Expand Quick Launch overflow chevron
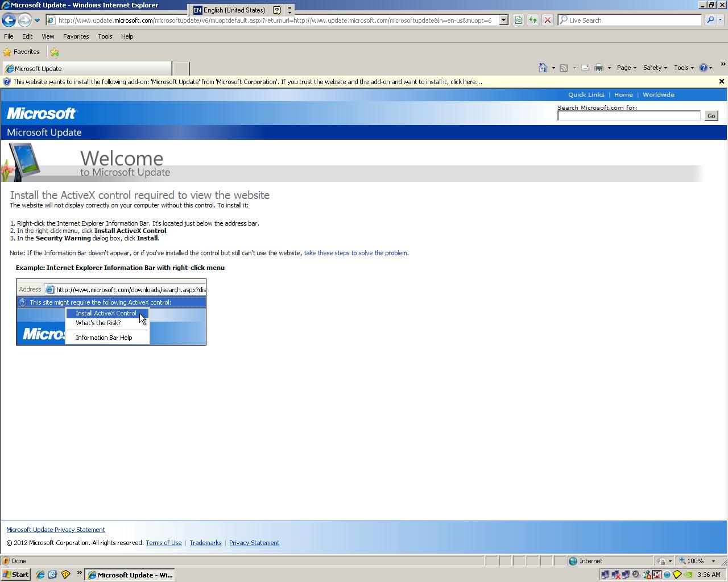Screen dimensions: 728x582 click(79, 573)
